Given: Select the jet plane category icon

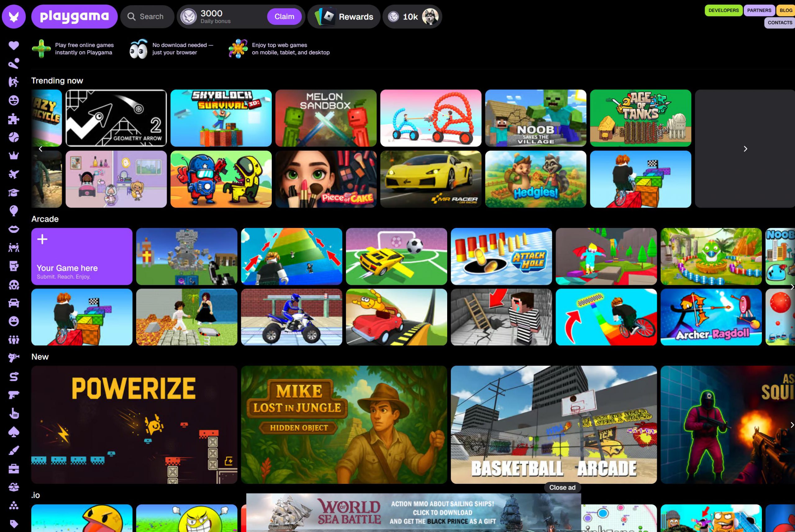Looking at the screenshot, I should pos(14,174).
